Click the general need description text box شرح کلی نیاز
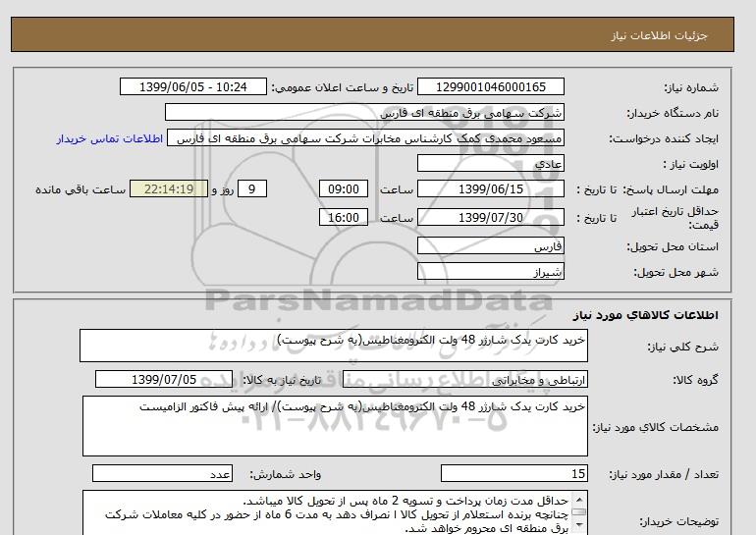 coord(334,346)
